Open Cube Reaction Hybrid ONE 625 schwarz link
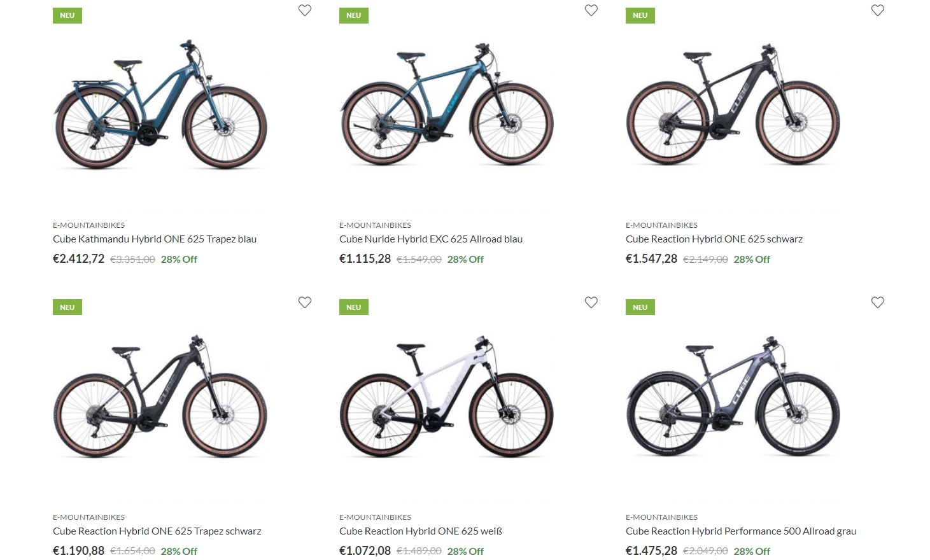Viewport: 930px width, 560px height. coord(714,239)
